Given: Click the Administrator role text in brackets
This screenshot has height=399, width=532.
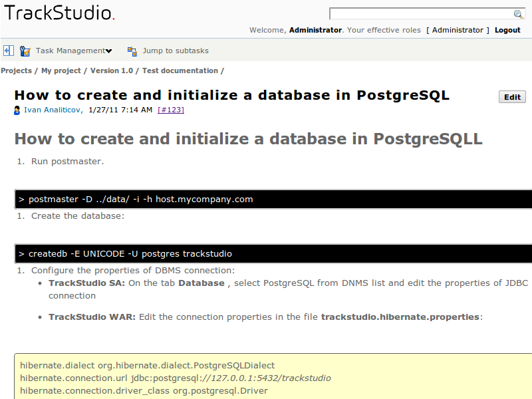Looking at the screenshot, I should 458,30.
